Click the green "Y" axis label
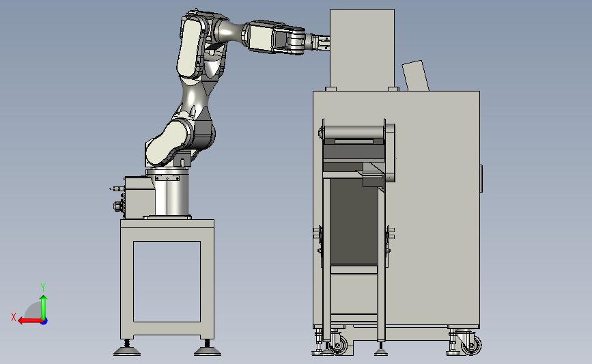Viewport: 592px width, 364px height. click(x=43, y=288)
